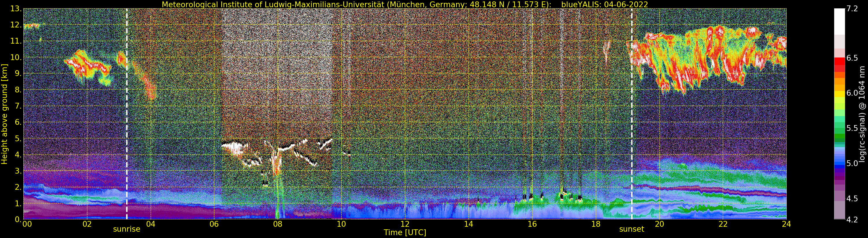Click the height axis tick label 8.
868x238 pixels.
(18, 90)
